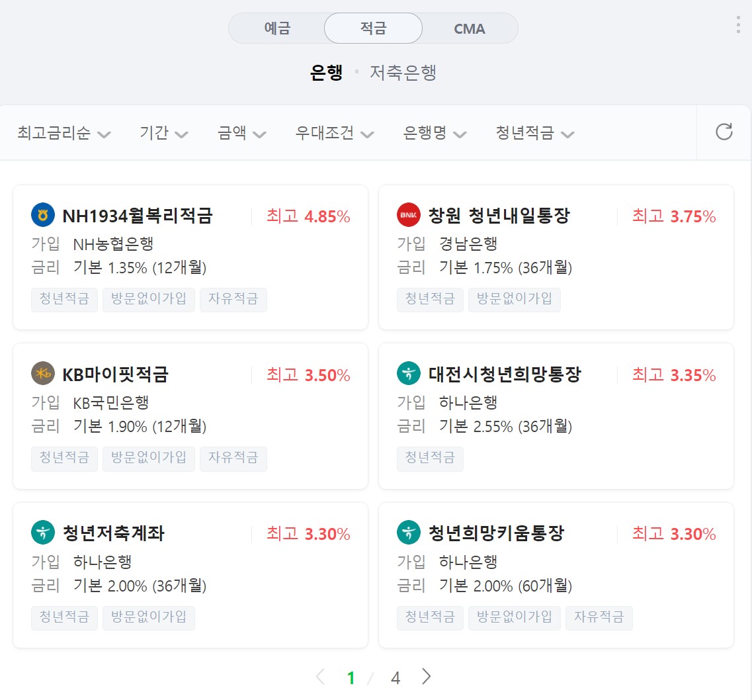Open 청년저축계좌 product
The image size is (752, 700).
click(x=114, y=533)
